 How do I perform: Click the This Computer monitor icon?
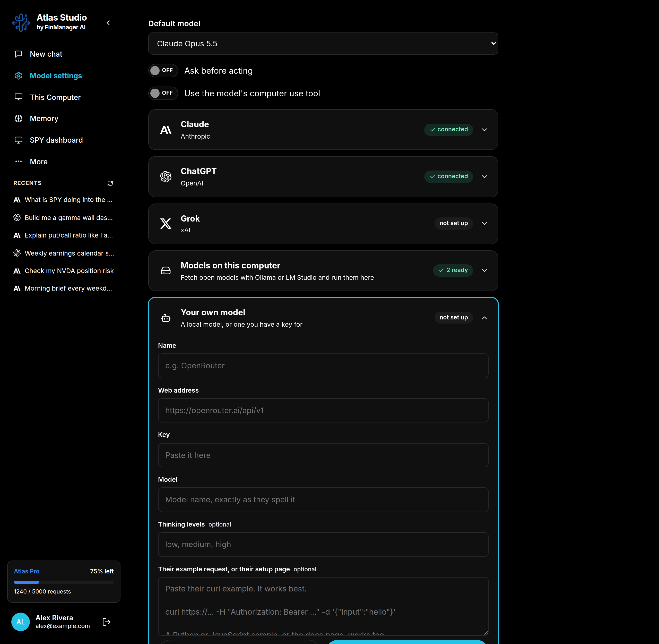pyautogui.click(x=19, y=97)
